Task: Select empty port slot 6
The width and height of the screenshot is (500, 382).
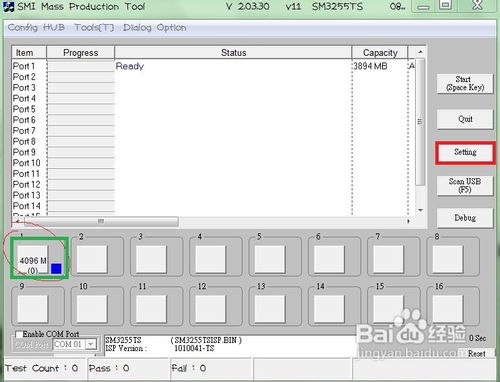Action: click(x=329, y=259)
